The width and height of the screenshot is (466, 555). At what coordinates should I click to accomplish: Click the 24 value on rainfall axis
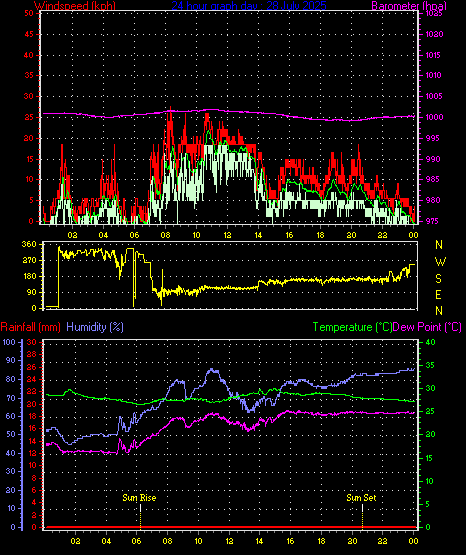click(x=32, y=379)
